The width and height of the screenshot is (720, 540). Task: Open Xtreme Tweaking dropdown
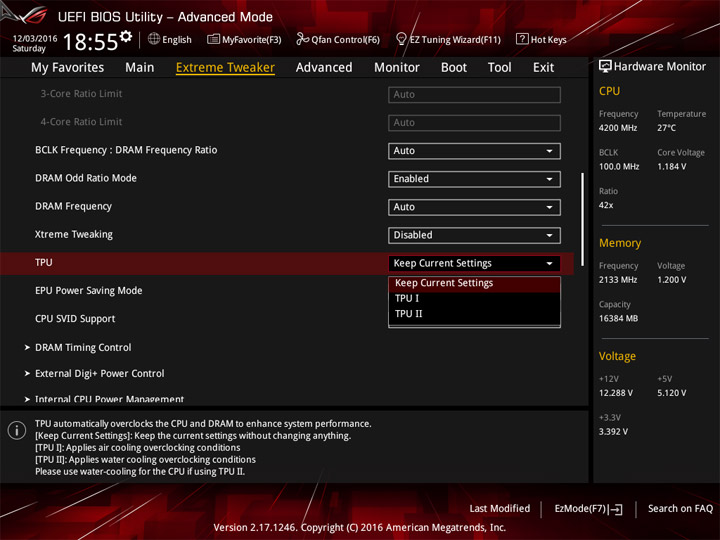tap(474, 235)
